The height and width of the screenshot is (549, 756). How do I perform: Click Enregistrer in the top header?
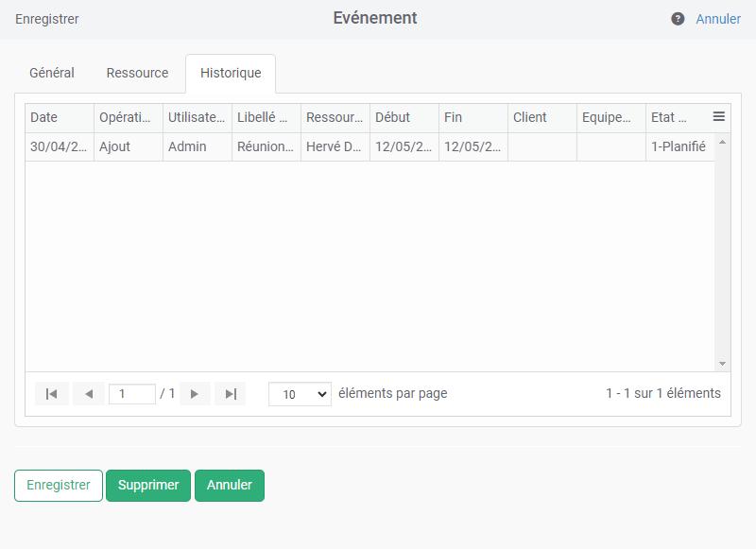[x=47, y=19]
